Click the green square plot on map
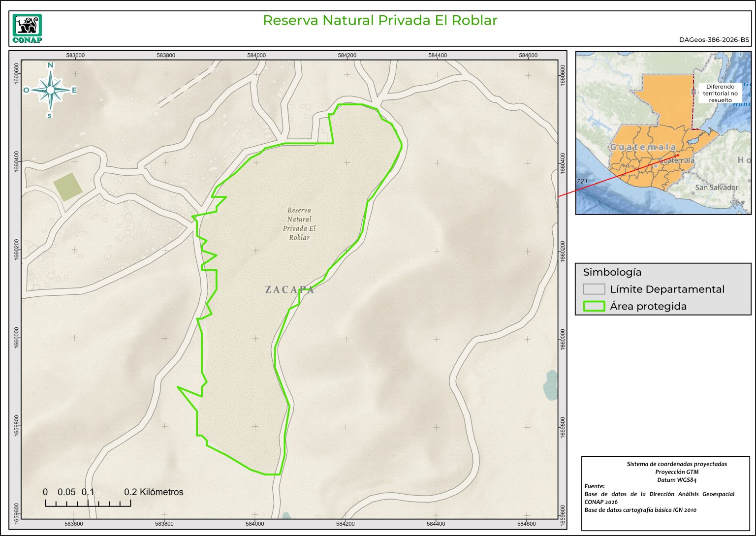 [68, 187]
